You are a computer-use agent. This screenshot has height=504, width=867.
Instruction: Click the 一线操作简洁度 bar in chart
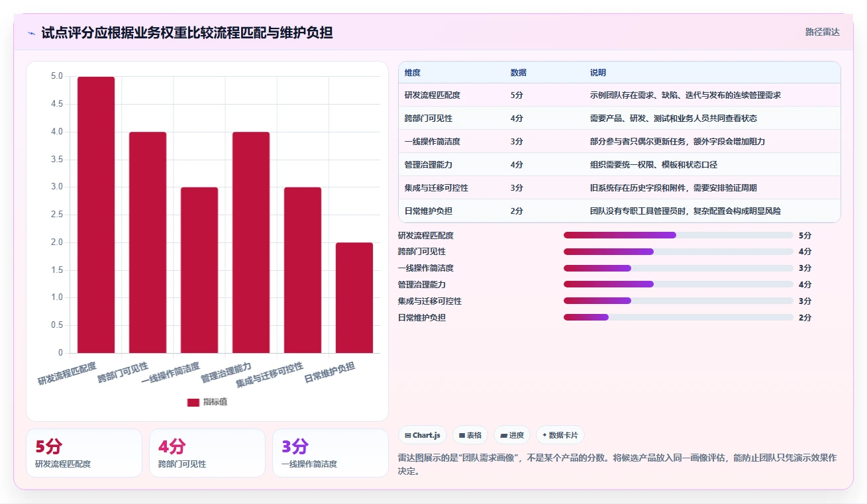199,270
